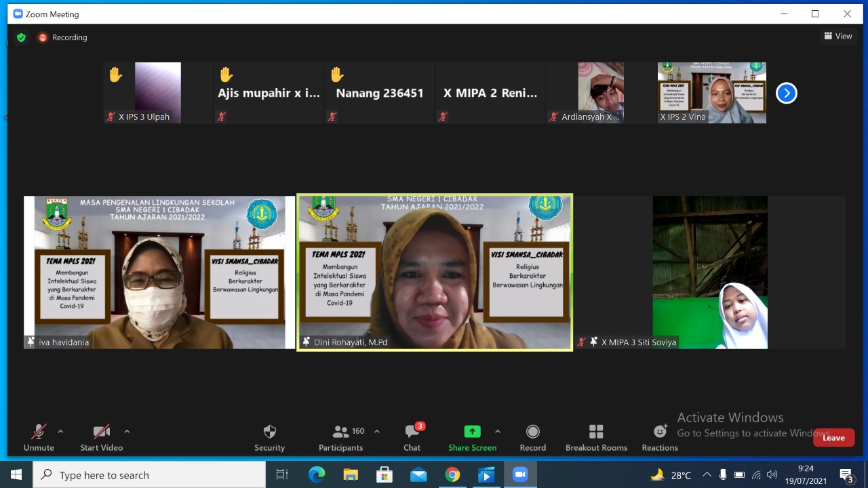Toggle Start Video on
The image size is (868, 488).
[x=101, y=437]
